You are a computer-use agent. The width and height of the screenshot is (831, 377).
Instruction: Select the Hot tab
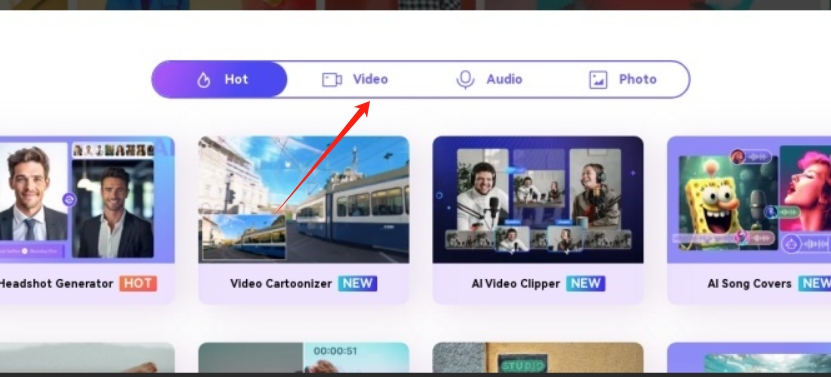(219, 80)
